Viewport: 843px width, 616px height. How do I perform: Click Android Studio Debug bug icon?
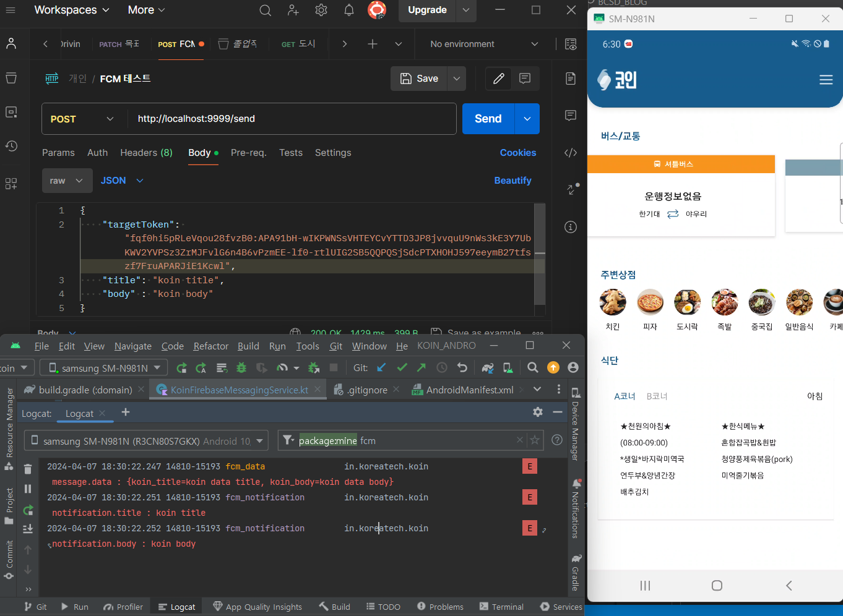pos(241,368)
